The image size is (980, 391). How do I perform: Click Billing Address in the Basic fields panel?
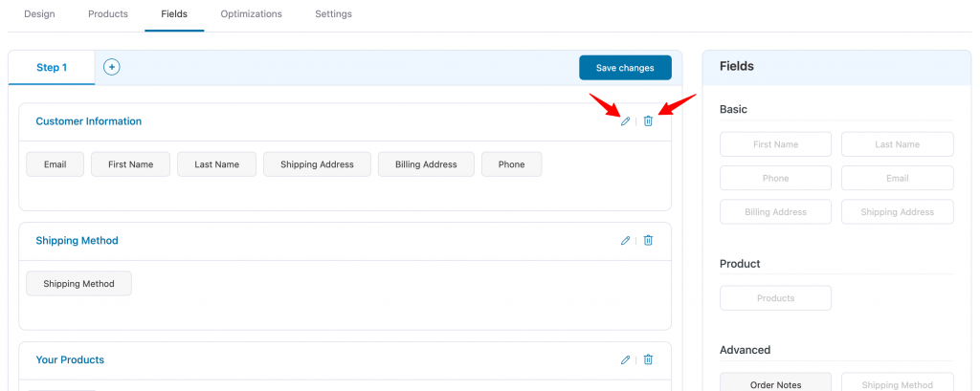pos(775,211)
